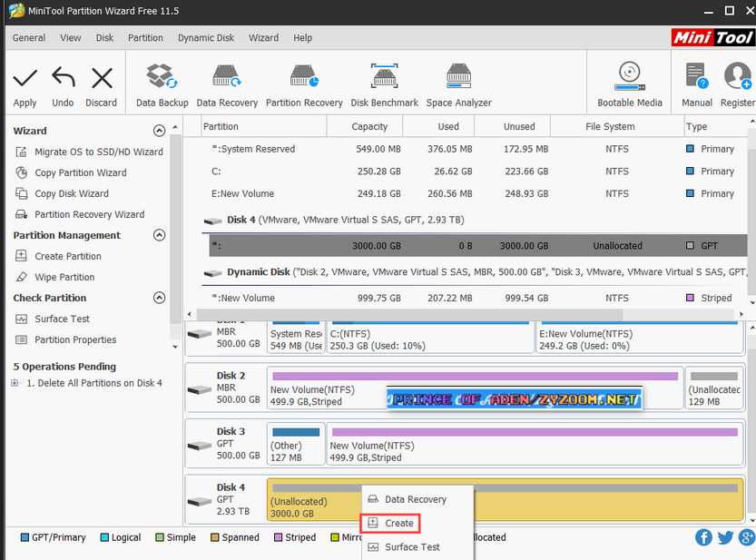Image resolution: width=756 pixels, height=560 pixels.
Task: Sort by the Used column header
Action: tap(438, 126)
